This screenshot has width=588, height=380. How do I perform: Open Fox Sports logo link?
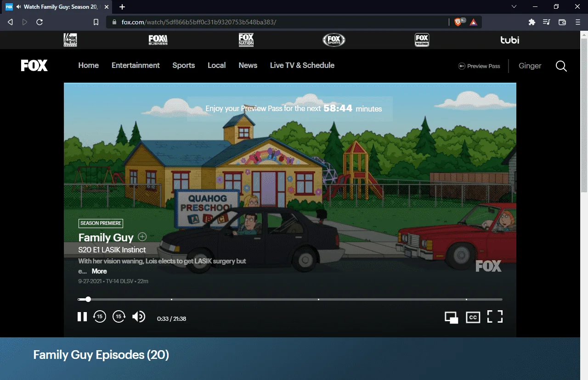334,40
